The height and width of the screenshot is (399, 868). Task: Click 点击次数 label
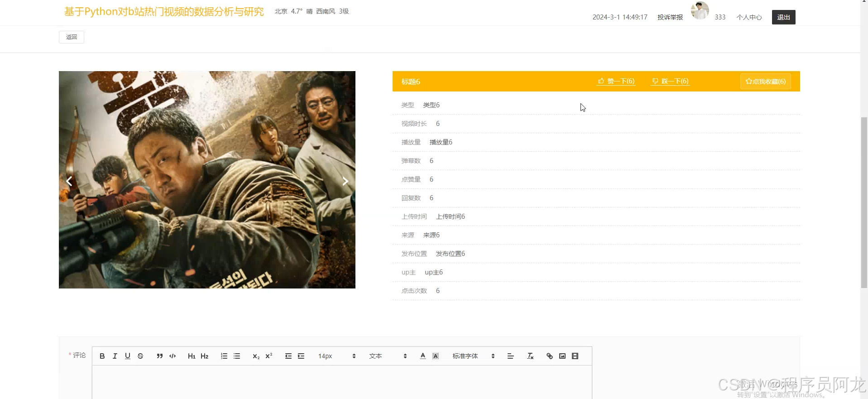(x=414, y=291)
